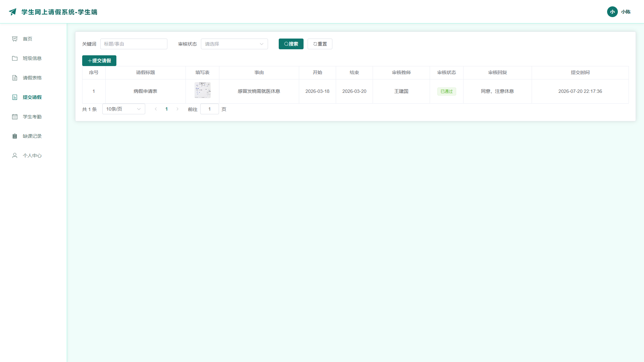
Task: Click the 审核教师 column header
Action: pos(401,72)
